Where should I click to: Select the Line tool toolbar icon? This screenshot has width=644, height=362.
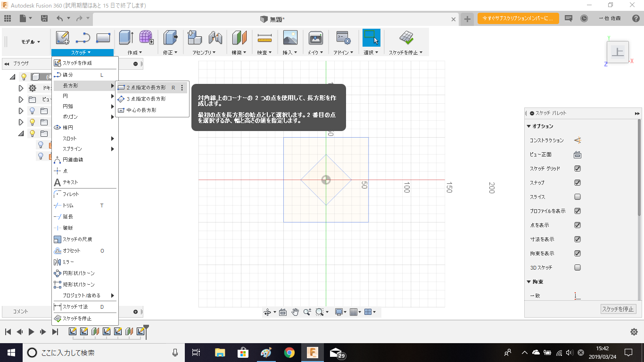click(83, 38)
